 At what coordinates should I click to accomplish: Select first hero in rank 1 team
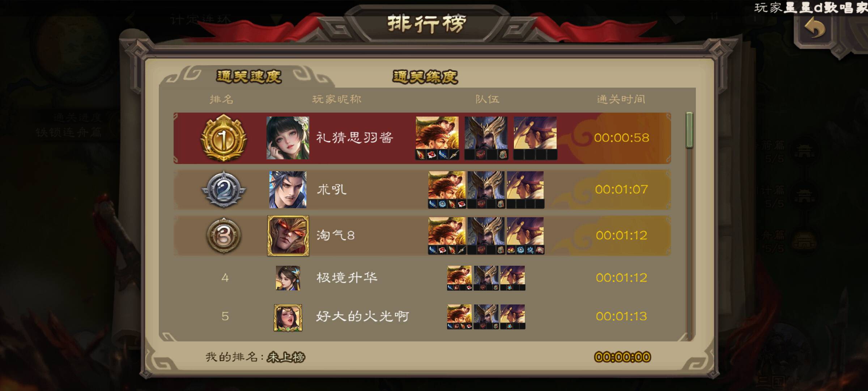(437, 133)
